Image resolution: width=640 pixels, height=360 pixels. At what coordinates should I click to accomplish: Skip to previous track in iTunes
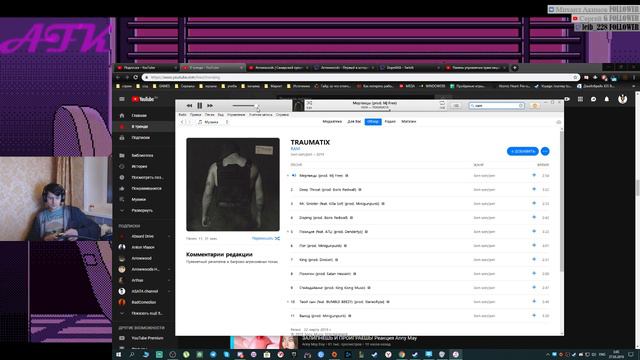pos(189,106)
